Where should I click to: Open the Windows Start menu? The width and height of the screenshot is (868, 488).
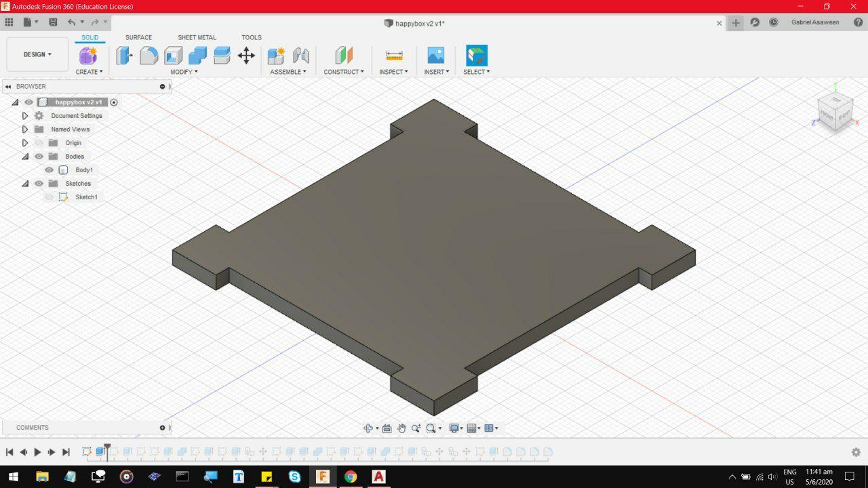(14, 476)
